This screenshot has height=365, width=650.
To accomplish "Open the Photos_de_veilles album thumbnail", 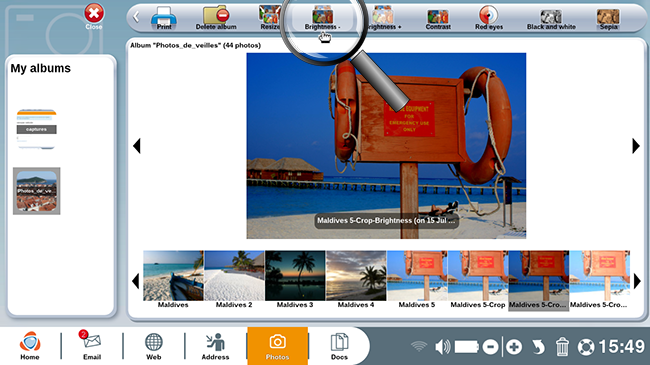I will pyautogui.click(x=36, y=191).
